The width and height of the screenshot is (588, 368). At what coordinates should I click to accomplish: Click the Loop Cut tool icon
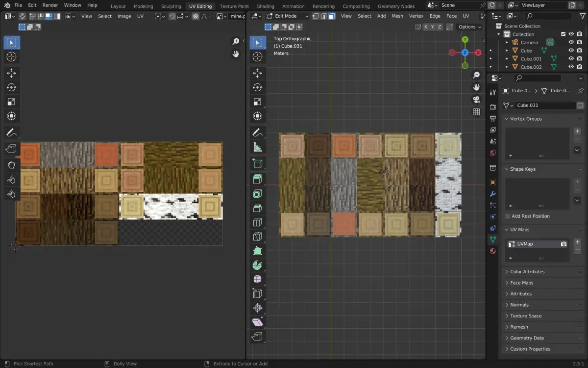click(x=257, y=222)
